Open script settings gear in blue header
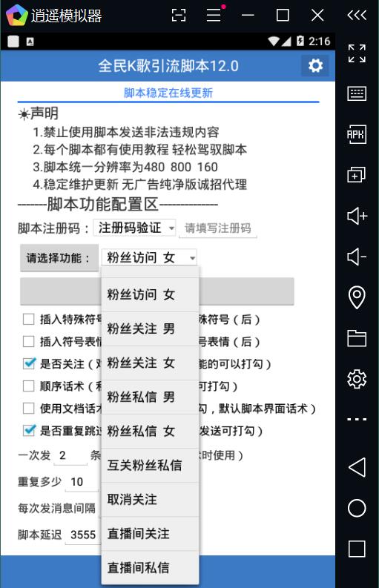This screenshot has width=379, height=588. [x=314, y=66]
